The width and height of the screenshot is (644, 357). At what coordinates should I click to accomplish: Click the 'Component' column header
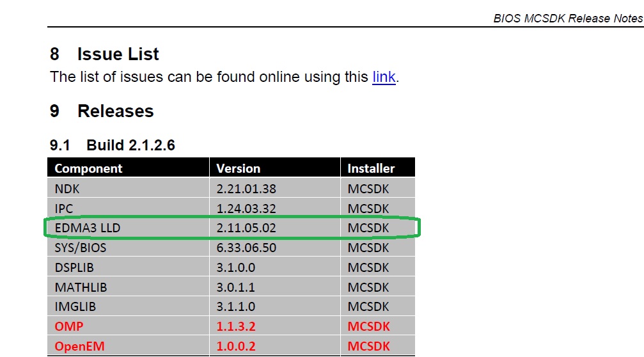click(x=128, y=168)
